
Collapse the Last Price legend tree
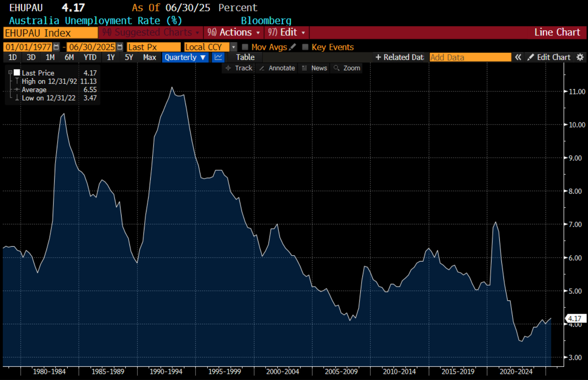pyautogui.click(x=10, y=72)
